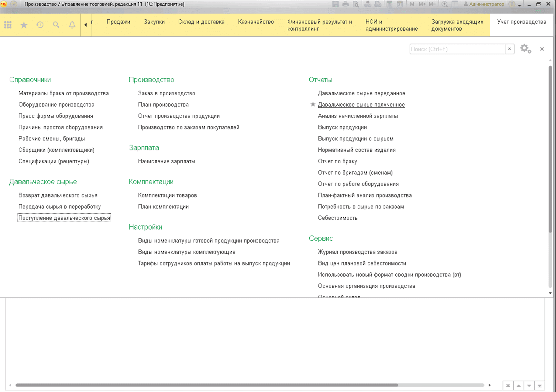The image size is (556, 392).
Task: Select the Учет производства section
Action: point(521,22)
